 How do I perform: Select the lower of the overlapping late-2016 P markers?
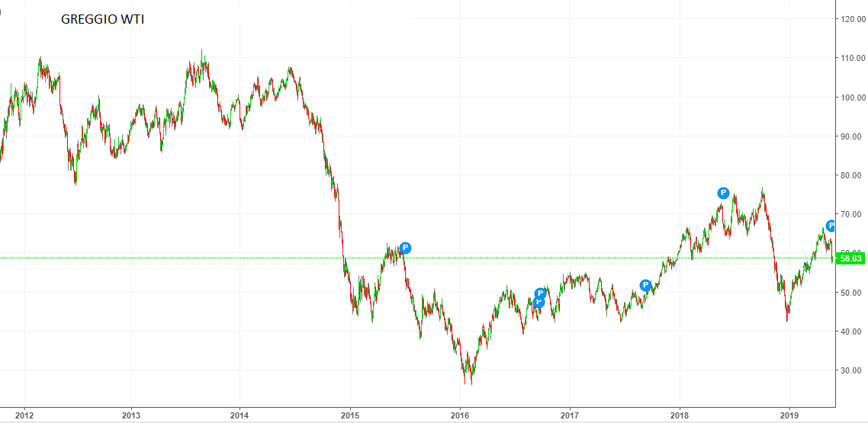pyautogui.click(x=538, y=303)
